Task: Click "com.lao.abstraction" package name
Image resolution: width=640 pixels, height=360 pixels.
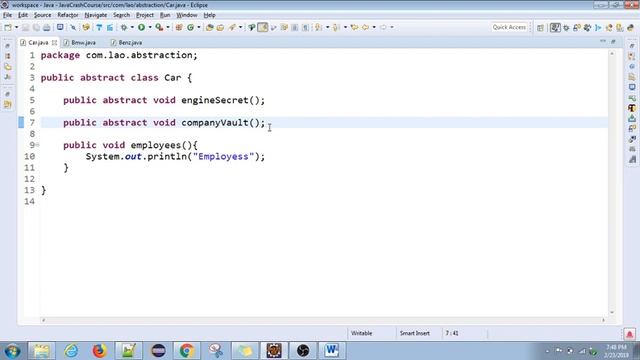Action: click(139, 55)
